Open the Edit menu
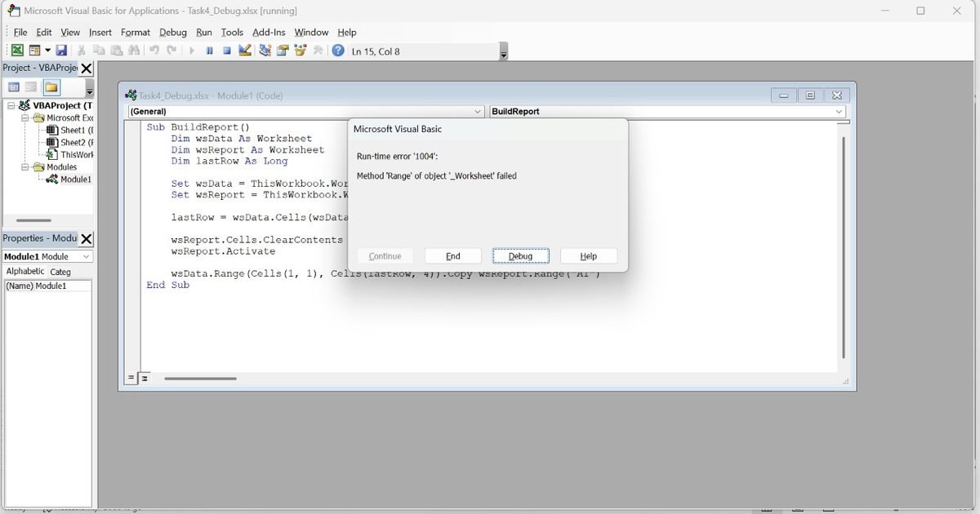 tap(44, 32)
